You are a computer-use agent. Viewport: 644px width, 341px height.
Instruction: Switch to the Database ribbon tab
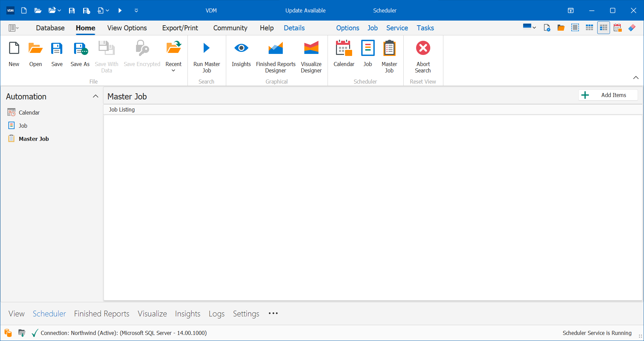(x=50, y=28)
